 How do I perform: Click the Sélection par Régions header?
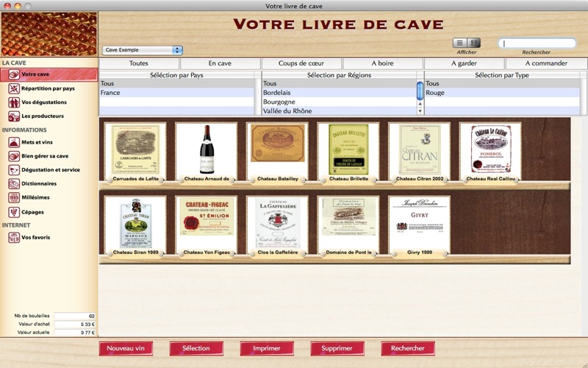coord(339,75)
